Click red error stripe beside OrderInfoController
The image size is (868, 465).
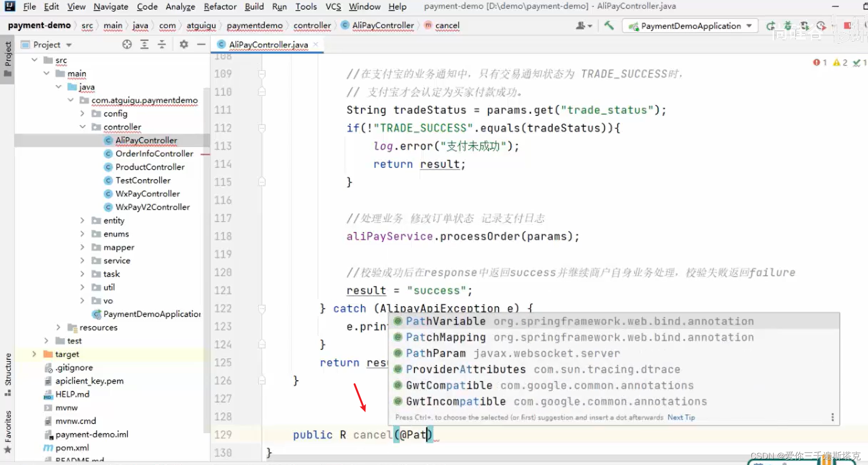(x=205, y=154)
